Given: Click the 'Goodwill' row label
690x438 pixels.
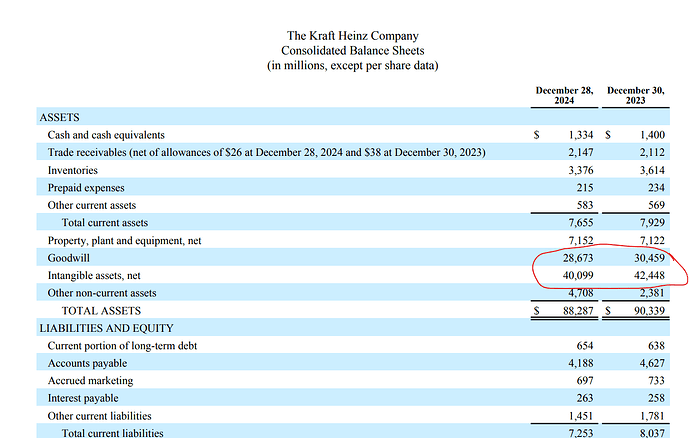Looking at the screenshot, I should pos(68,258).
